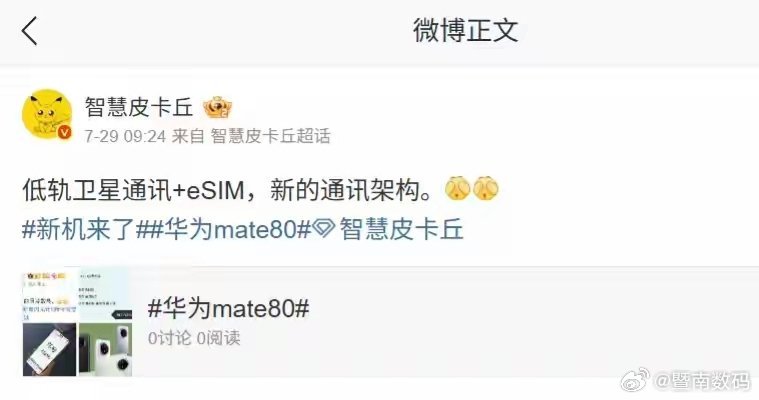This screenshot has width=759, height=400.
Task: Click the @暨南数码 watermark text
Action: click(702, 381)
